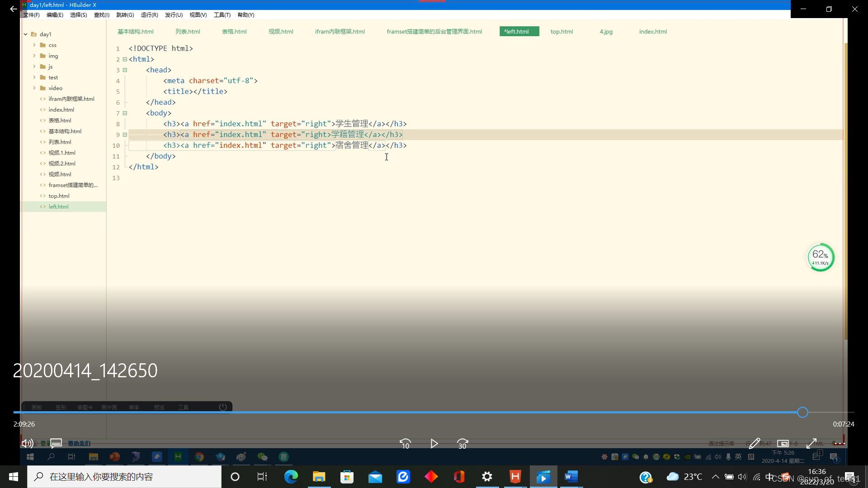Image resolution: width=868 pixels, height=488 pixels.
Task: Open File Explorer from the taskbar
Action: pyautogui.click(x=319, y=477)
